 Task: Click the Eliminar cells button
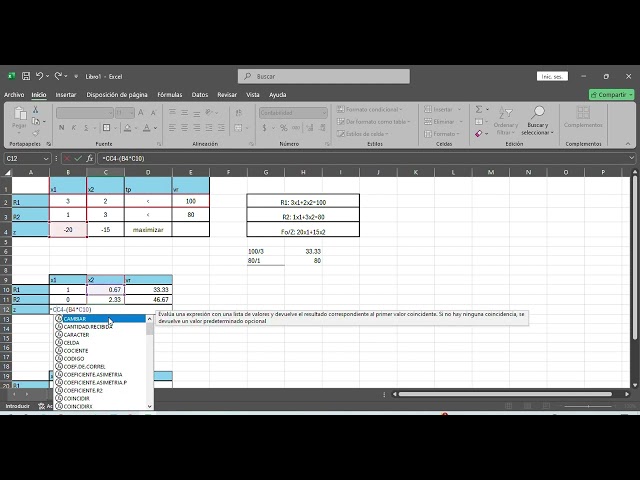coord(443,122)
